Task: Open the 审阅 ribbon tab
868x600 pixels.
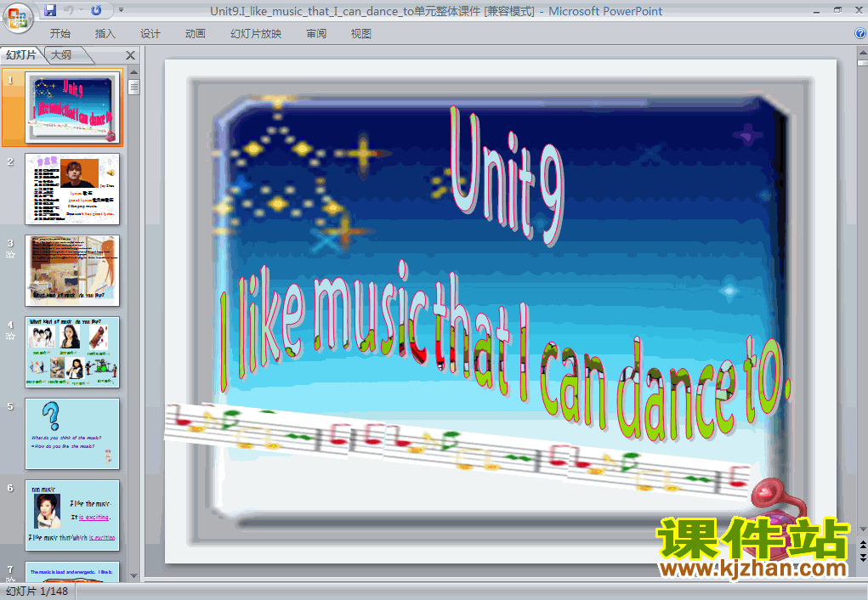Action: coord(316,34)
